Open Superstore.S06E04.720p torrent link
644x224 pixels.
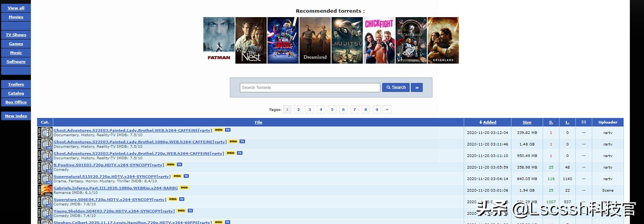point(110,199)
